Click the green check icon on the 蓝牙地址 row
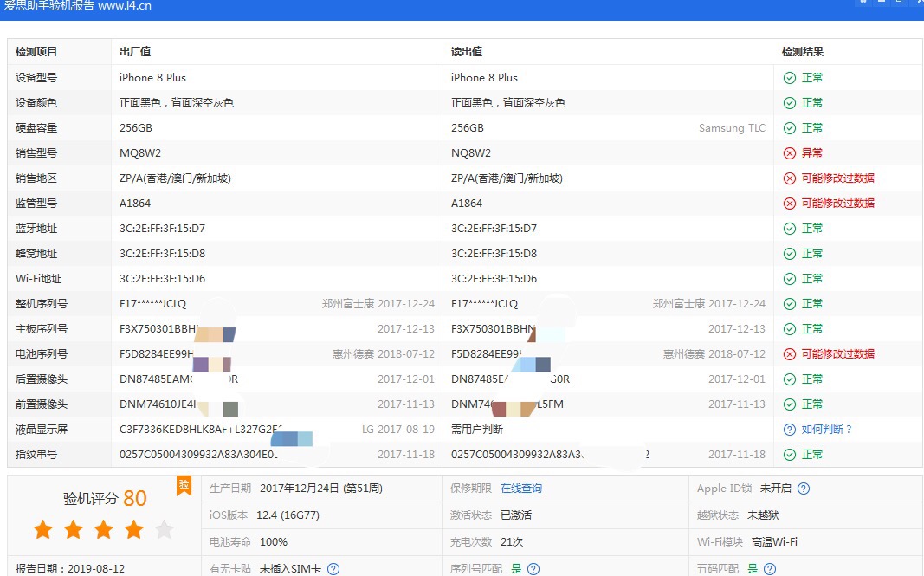924x576 pixels. click(x=789, y=228)
